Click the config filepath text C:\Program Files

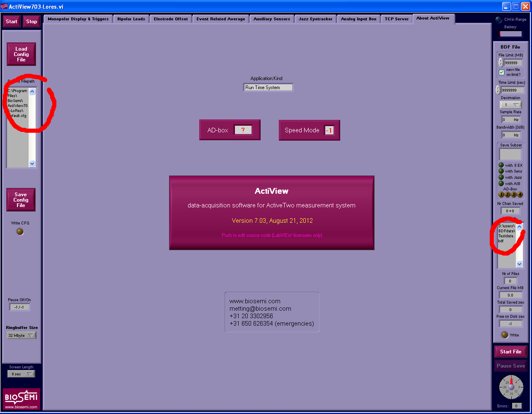[x=18, y=103]
